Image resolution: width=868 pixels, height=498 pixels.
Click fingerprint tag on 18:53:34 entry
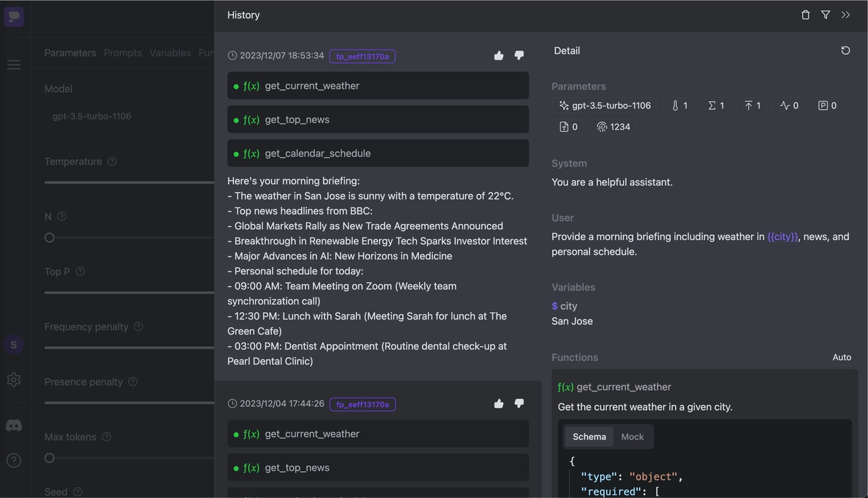click(362, 56)
